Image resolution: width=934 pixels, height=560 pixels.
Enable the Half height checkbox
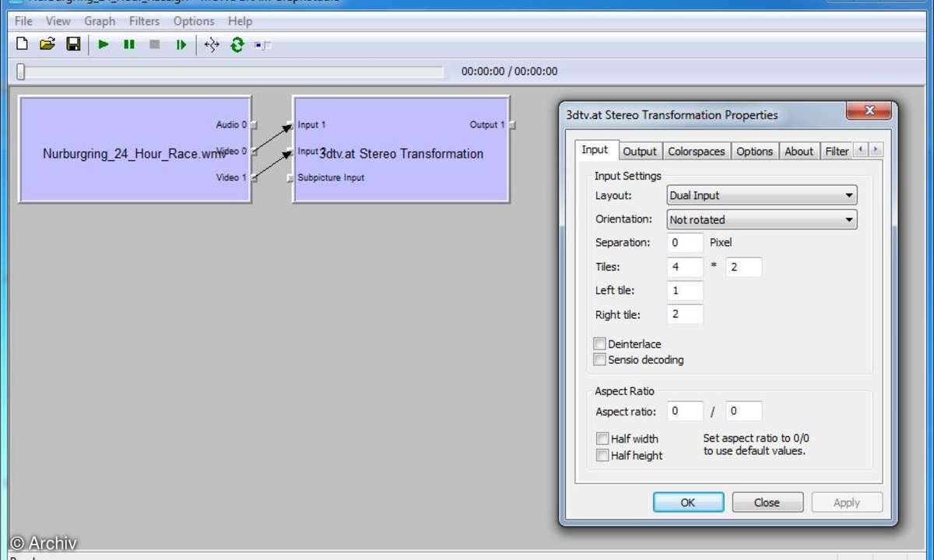602,456
